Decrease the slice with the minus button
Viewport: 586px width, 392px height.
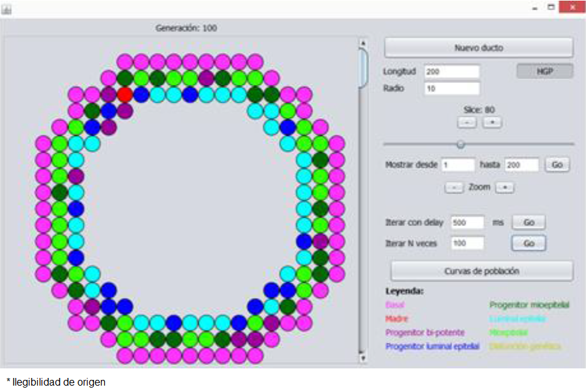[x=467, y=123]
